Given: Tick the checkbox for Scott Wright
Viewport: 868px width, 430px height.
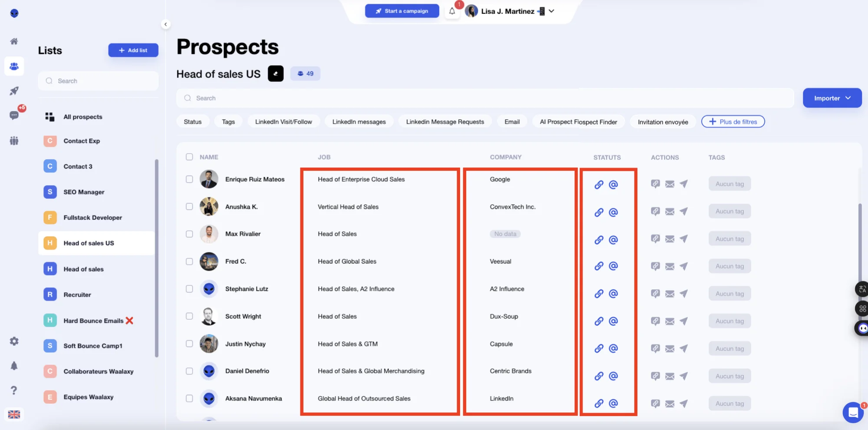Looking at the screenshot, I should click(189, 316).
